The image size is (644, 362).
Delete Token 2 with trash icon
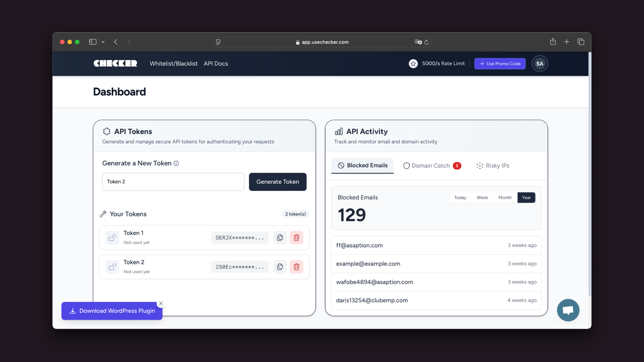[x=297, y=267]
